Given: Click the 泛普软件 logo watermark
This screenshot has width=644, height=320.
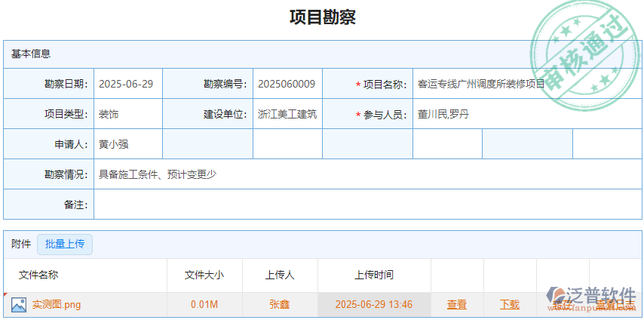Looking at the screenshot, I should click(x=592, y=297).
